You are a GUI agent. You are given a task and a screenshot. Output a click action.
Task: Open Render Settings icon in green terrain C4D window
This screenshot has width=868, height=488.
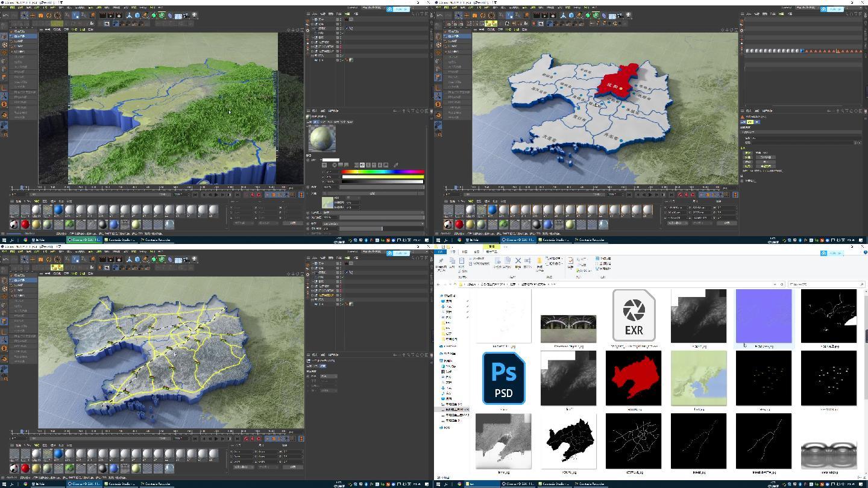(119, 16)
